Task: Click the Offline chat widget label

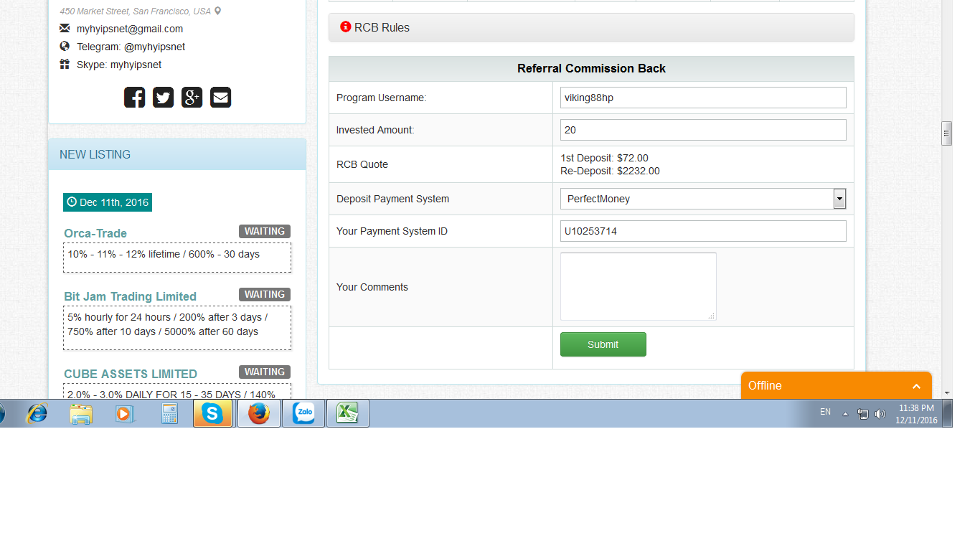Action: [x=765, y=386]
